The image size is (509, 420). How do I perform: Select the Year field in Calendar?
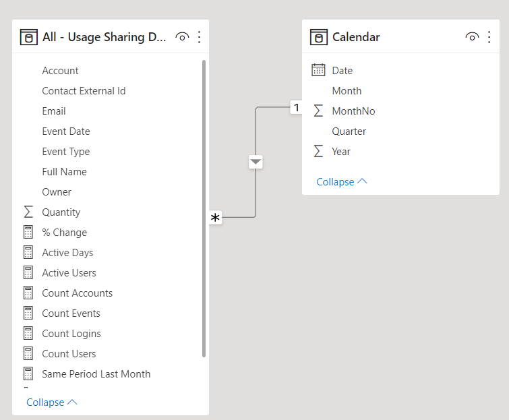[x=341, y=152]
